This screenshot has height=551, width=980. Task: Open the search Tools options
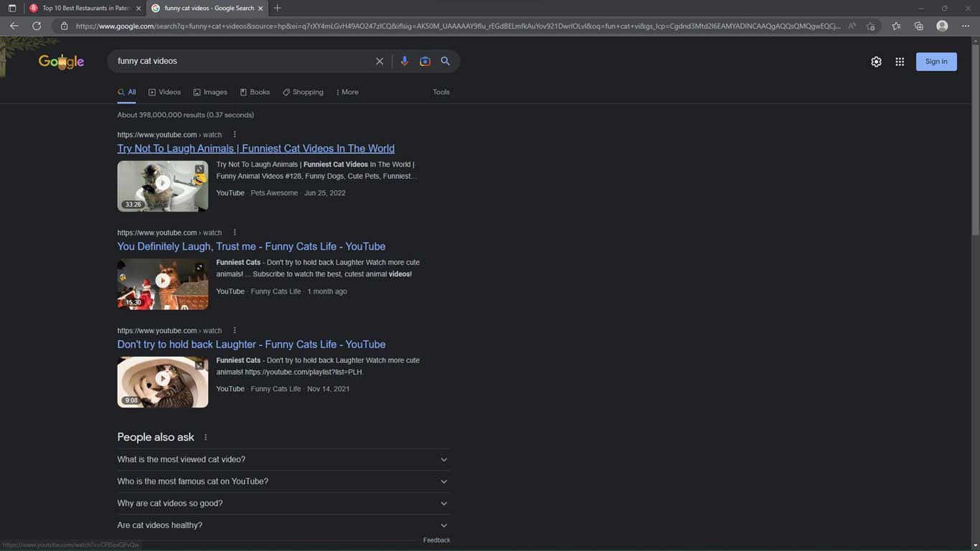click(x=441, y=92)
